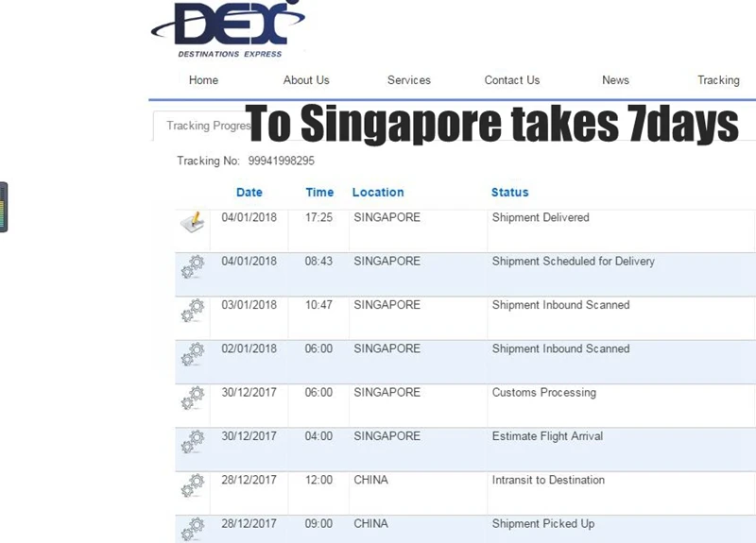Select Shipment Inbound Scanned on 03/01/2018
Image resolution: width=756 pixels, height=543 pixels.
560,305
